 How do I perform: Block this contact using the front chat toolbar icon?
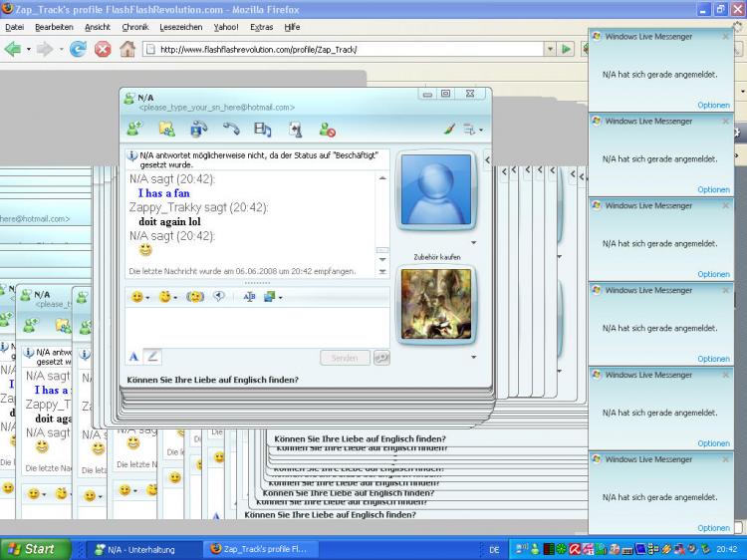click(x=327, y=129)
